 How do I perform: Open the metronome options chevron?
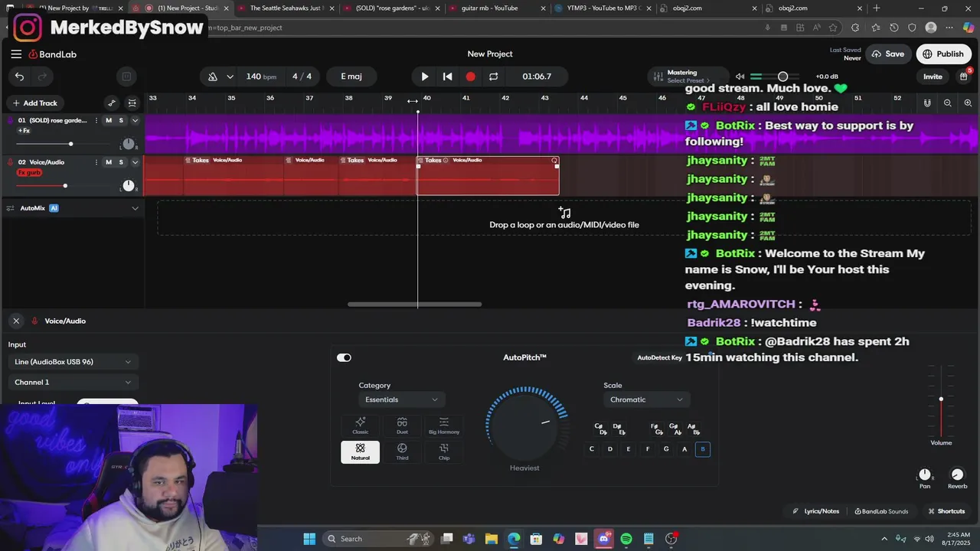[x=230, y=77]
